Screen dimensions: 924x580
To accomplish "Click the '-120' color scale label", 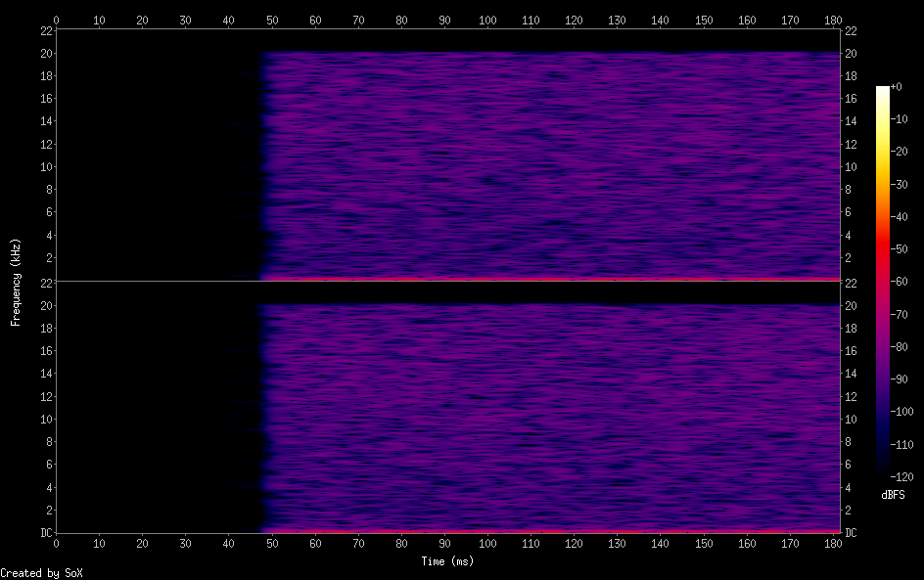I will (x=901, y=477).
